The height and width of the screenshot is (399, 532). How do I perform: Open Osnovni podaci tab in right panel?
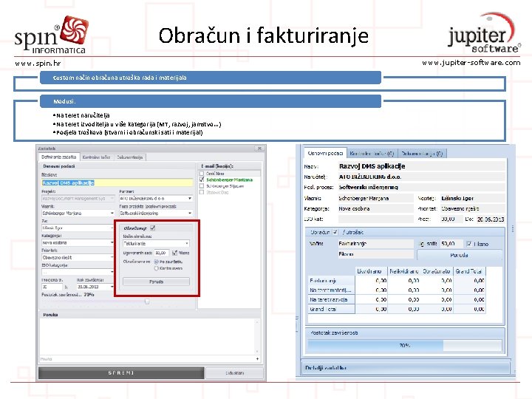coord(325,154)
